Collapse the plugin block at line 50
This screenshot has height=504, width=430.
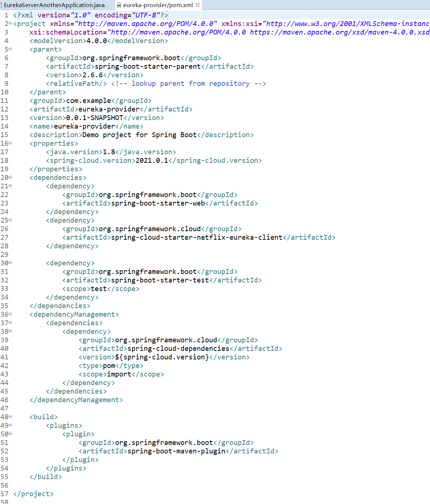(10, 434)
